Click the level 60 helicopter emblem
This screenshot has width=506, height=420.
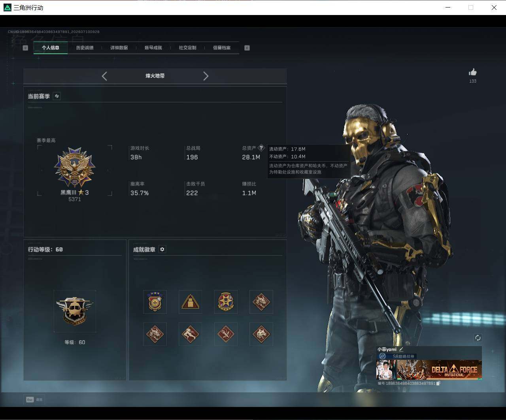[x=75, y=311]
